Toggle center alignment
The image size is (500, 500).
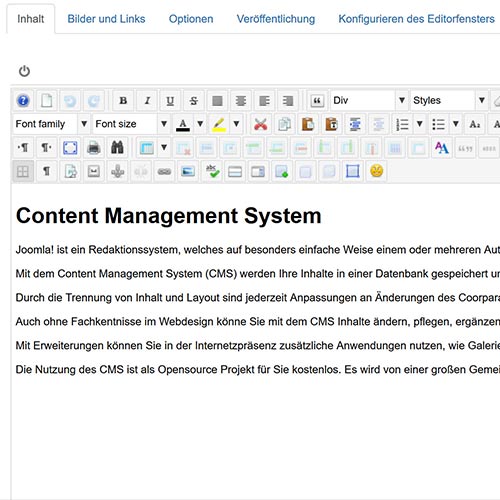(x=241, y=100)
